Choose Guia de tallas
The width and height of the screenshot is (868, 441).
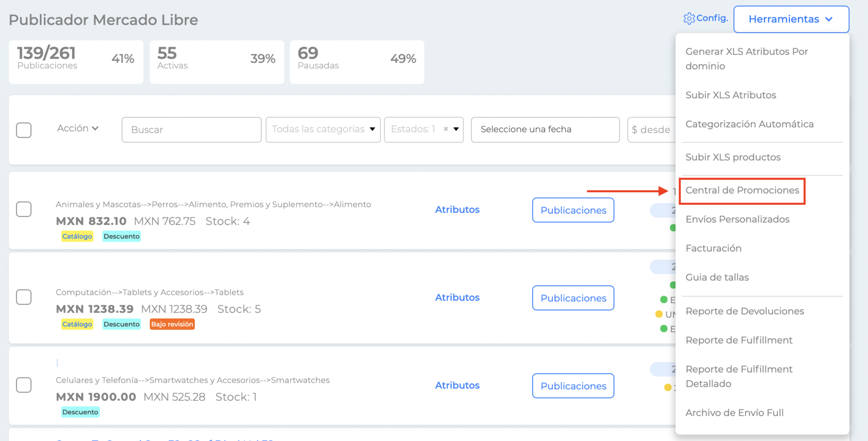click(717, 278)
